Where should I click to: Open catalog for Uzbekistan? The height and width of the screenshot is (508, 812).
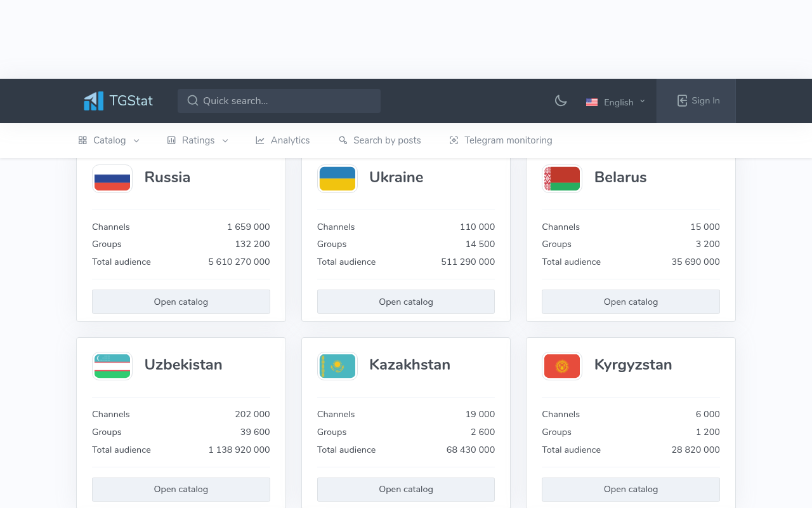pos(181,489)
